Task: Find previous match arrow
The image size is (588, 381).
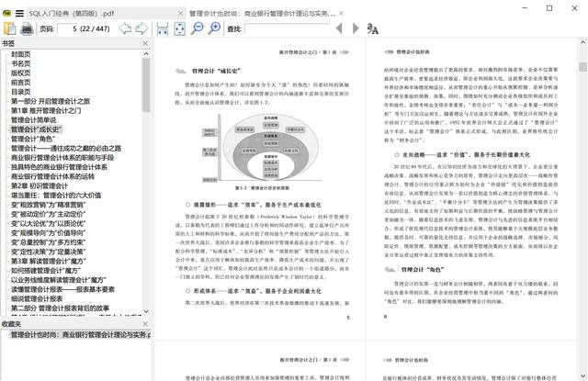Action: tap(339, 28)
